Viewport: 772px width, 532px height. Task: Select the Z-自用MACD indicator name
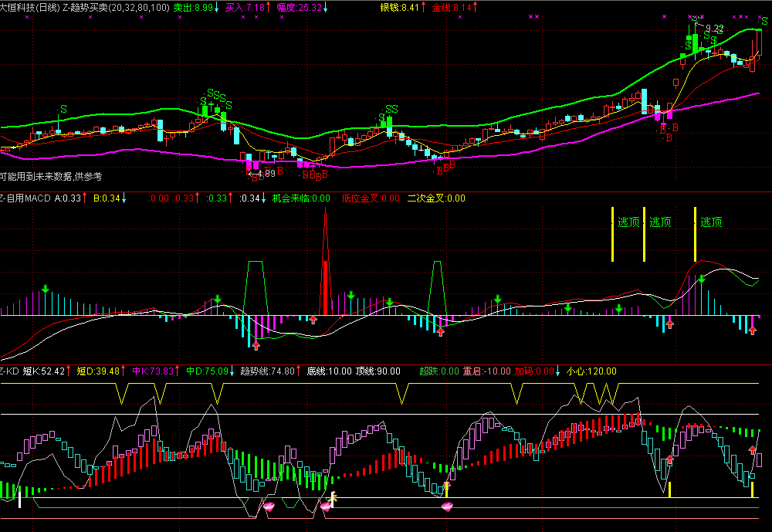click(x=25, y=198)
